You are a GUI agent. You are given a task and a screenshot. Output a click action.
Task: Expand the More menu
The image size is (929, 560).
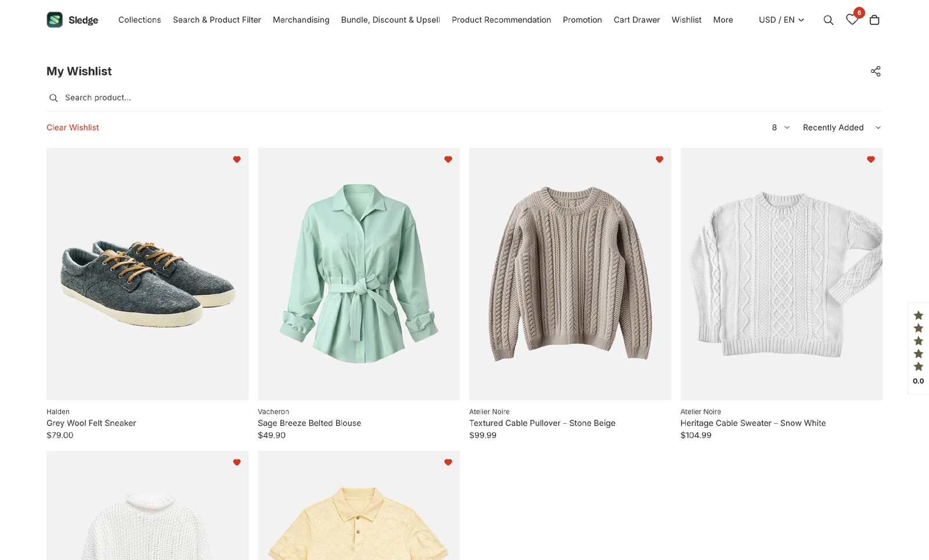723,20
